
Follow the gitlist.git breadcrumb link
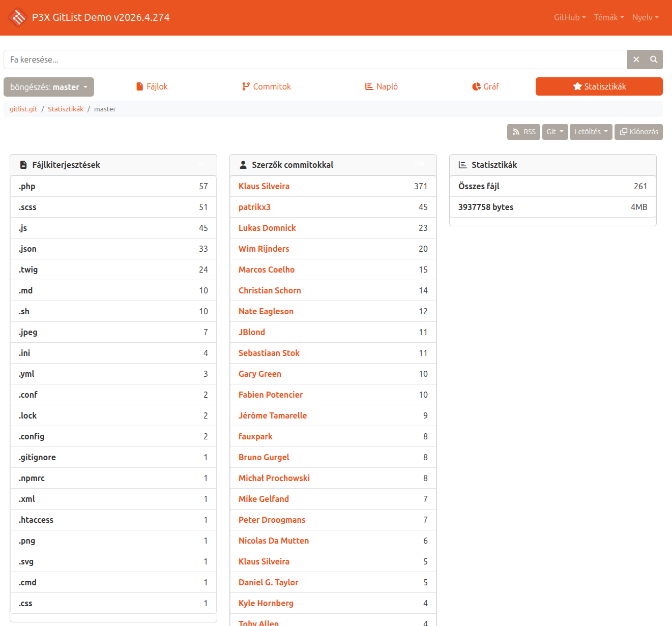tap(23, 109)
